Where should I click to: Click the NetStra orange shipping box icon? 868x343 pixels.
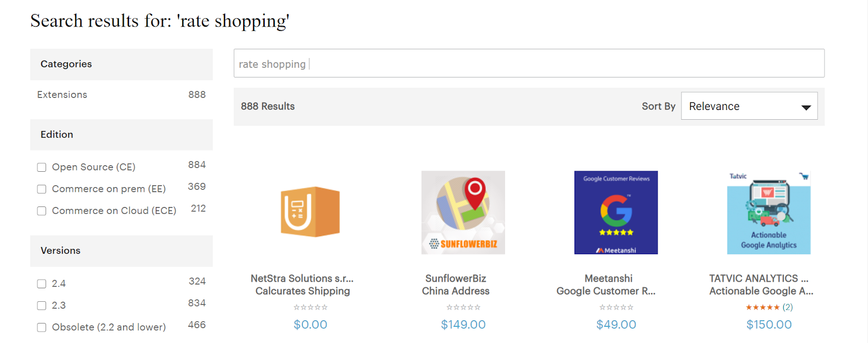pyautogui.click(x=310, y=212)
